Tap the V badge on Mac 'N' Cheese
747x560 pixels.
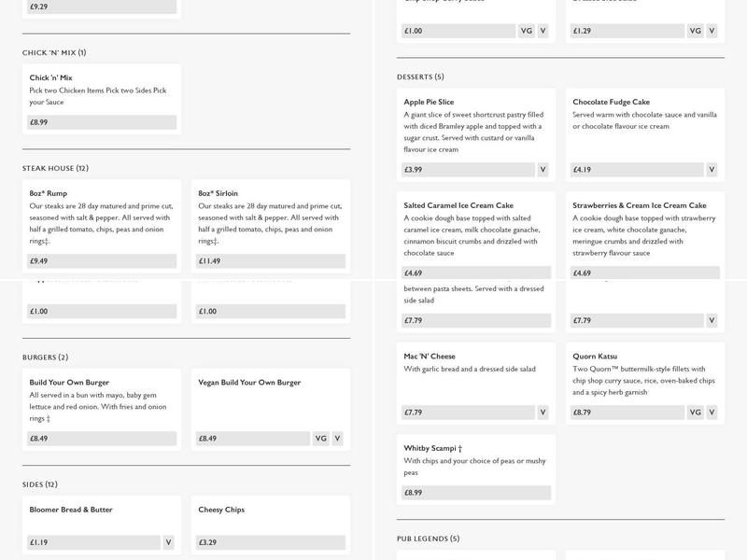pyautogui.click(x=543, y=412)
